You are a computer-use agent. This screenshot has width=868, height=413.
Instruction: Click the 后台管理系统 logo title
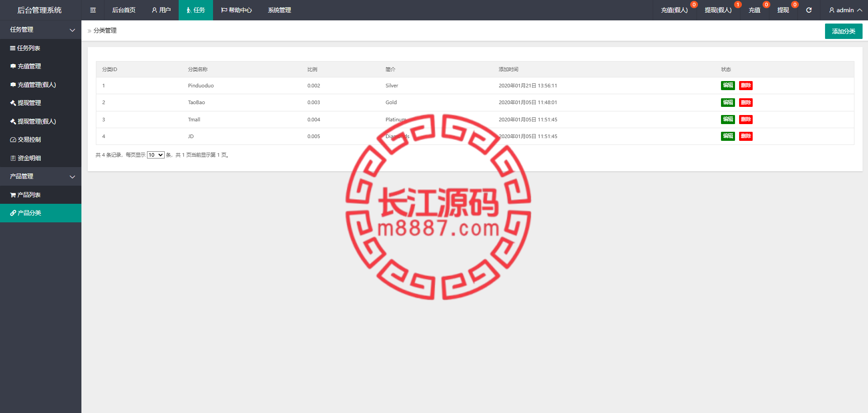[x=39, y=10]
